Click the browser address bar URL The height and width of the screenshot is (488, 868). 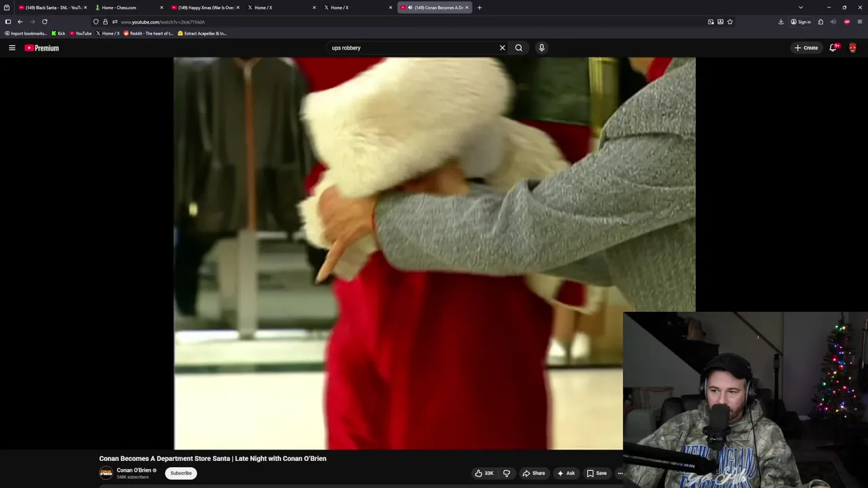click(x=163, y=22)
